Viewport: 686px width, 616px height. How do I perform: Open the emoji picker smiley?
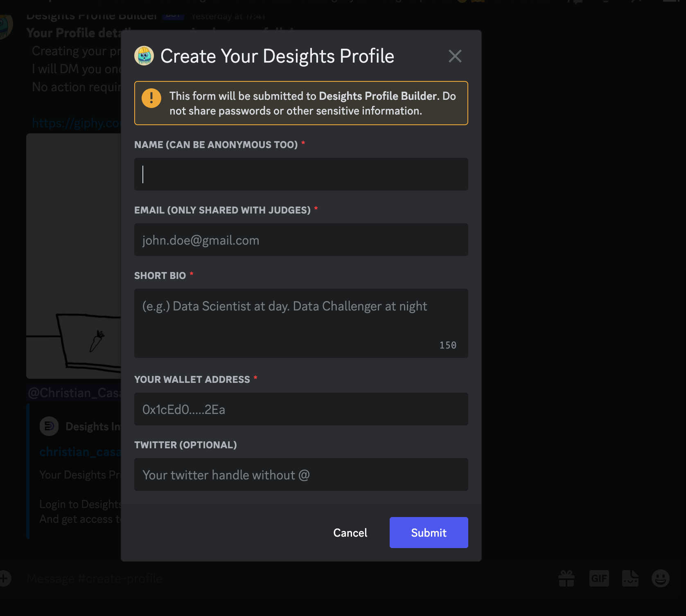[x=660, y=578]
